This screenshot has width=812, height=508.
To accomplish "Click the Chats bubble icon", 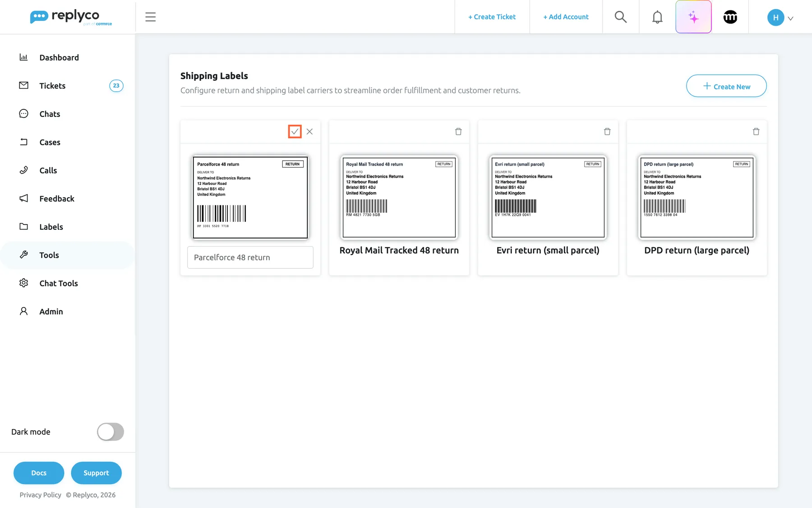I will pos(23,114).
